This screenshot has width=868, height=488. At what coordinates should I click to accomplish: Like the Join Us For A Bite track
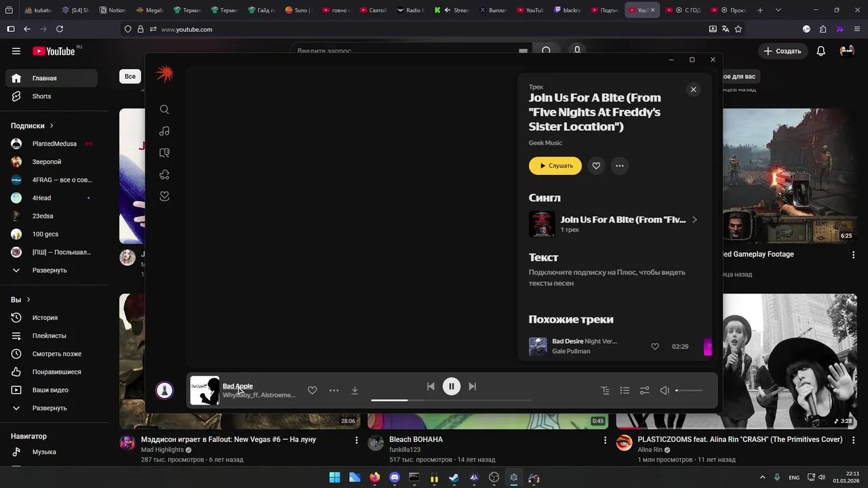pos(596,166)
